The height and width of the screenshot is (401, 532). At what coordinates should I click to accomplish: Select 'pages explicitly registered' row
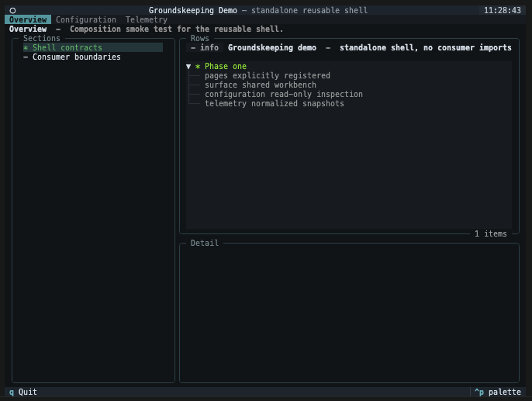click(x=267, y=76)
